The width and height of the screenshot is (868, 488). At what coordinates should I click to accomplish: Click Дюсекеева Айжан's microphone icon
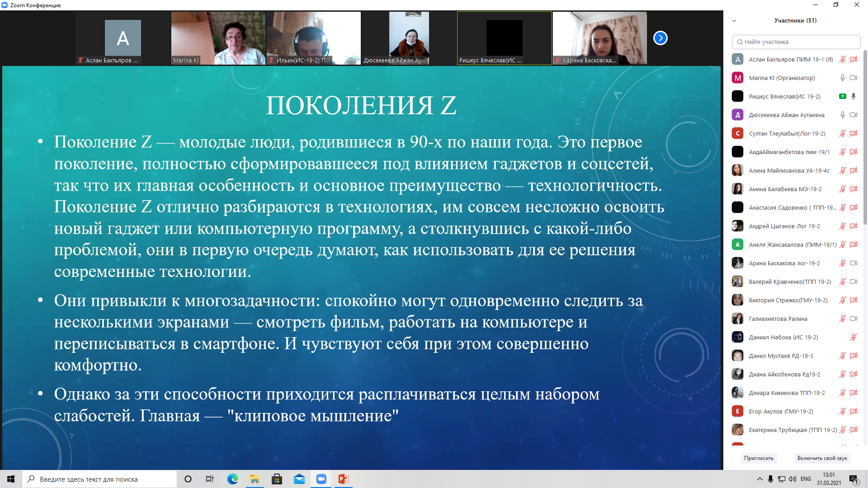pyautogui.click(x=842, y=115)
